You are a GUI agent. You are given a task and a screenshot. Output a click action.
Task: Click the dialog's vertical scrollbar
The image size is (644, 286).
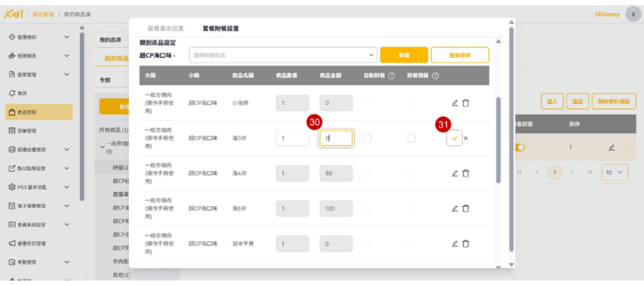[499, 138]
